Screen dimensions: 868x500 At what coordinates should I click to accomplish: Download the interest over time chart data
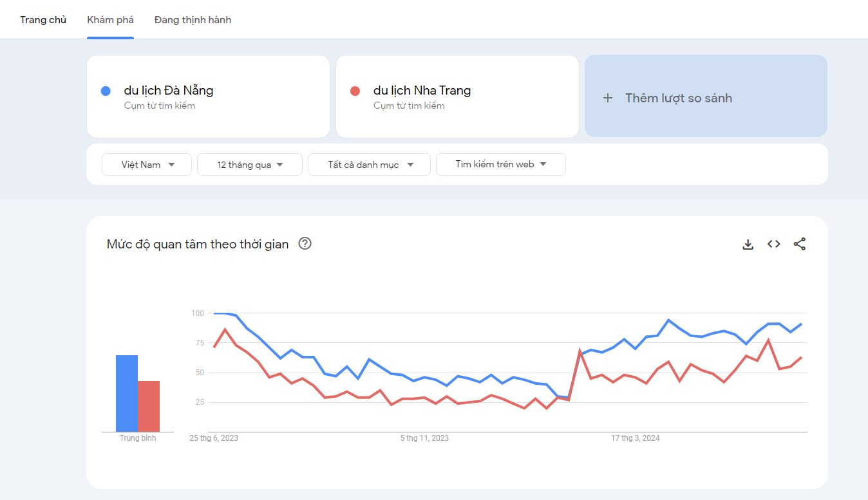click(748, 245)
